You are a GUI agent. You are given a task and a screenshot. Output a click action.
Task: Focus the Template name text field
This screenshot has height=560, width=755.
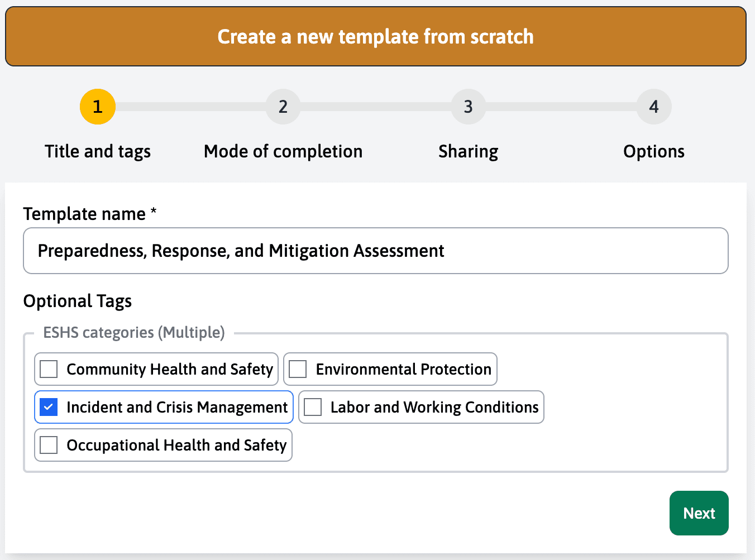375,251
